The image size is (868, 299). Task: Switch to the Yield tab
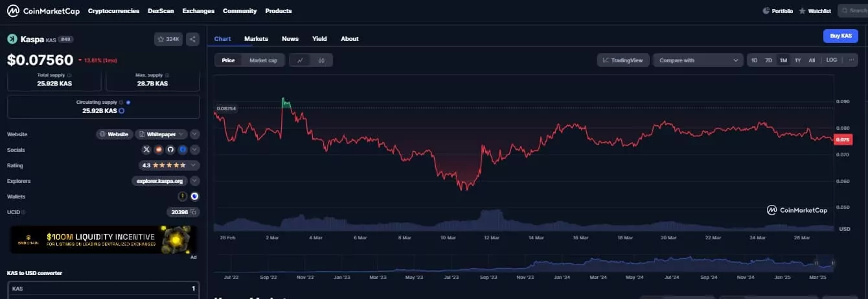319,39
